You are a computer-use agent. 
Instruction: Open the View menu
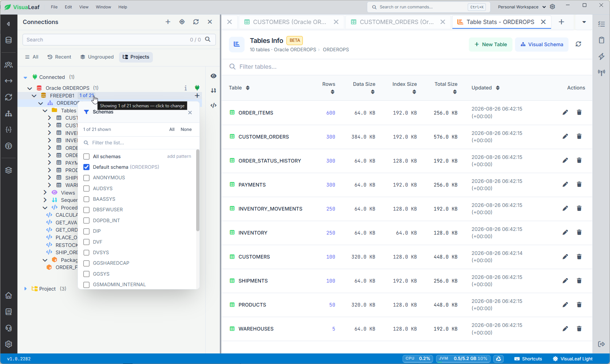click(x=84, y=7)
